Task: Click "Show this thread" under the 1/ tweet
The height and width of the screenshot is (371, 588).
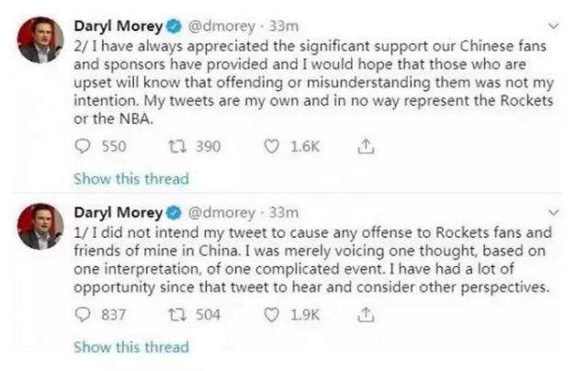Action: click(130, 347)
